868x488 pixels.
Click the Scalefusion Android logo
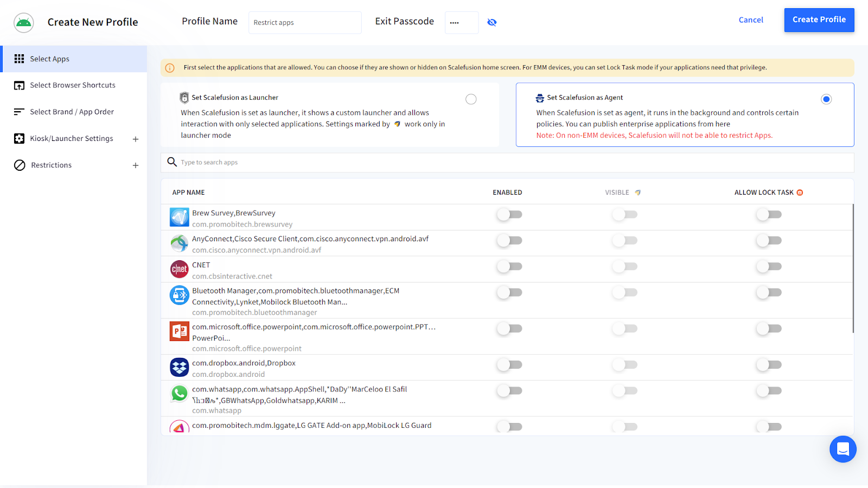(x=23, y=23)
